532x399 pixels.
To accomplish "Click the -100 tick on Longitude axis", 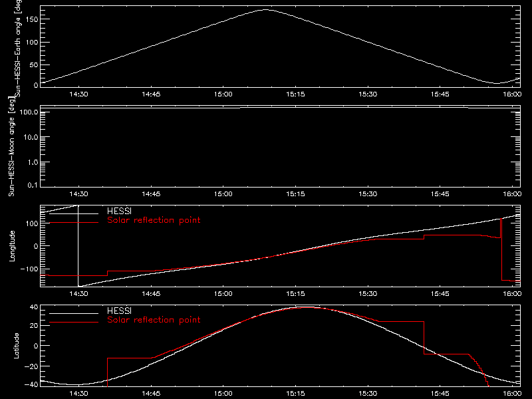I will click(29, 269).
